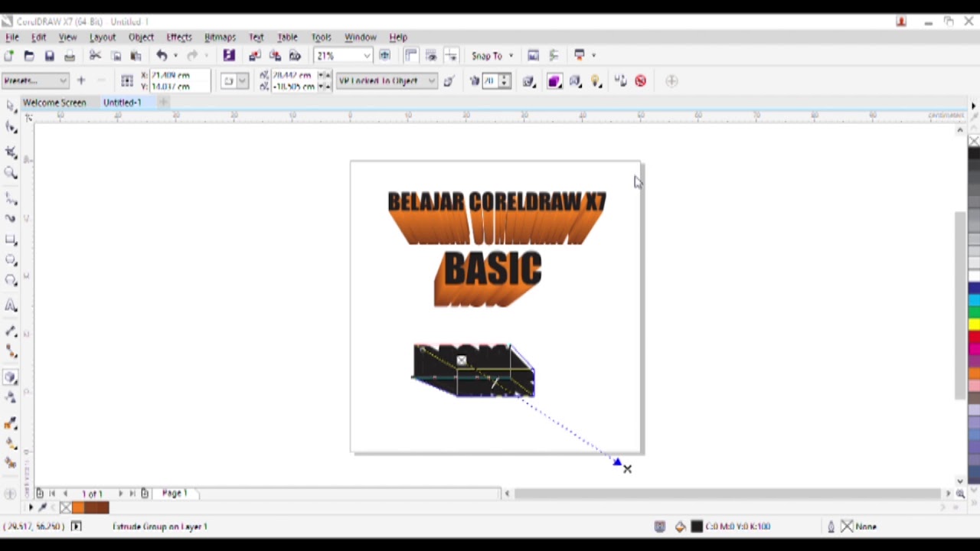980x551 pixels.
Task: Click the vertical scrollbar on the right
Action: coord(960,305)
